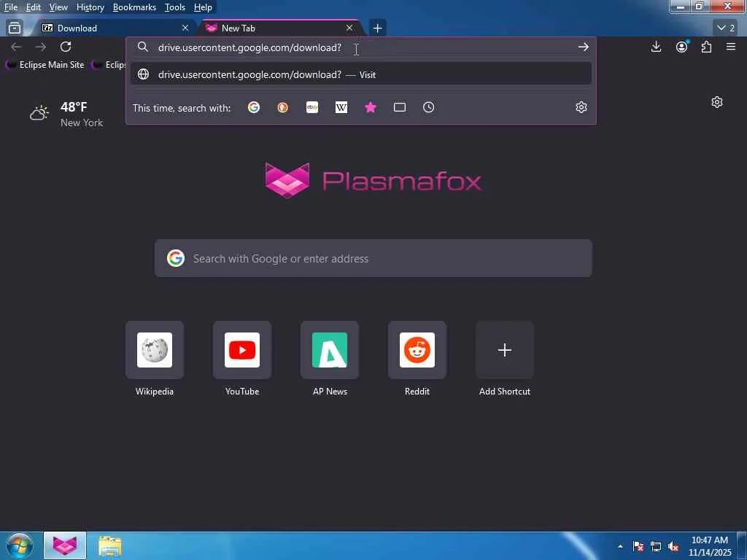
Task: Open the Bookmarks menu
Action: click(134, 7)
